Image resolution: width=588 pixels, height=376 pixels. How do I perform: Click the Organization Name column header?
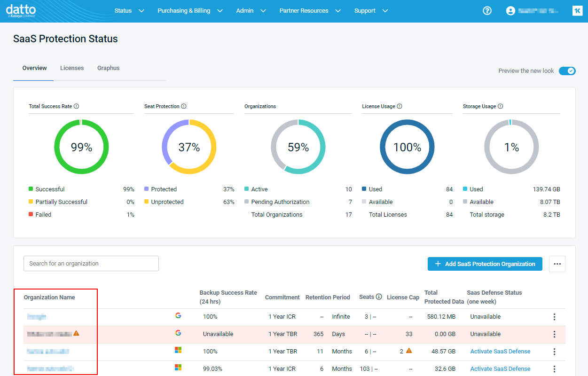pos(49,298)
